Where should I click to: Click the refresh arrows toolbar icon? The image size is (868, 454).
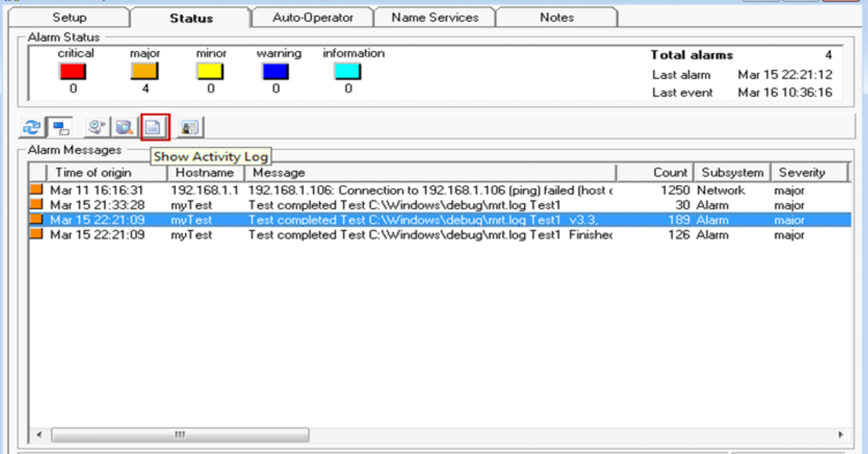32,127
